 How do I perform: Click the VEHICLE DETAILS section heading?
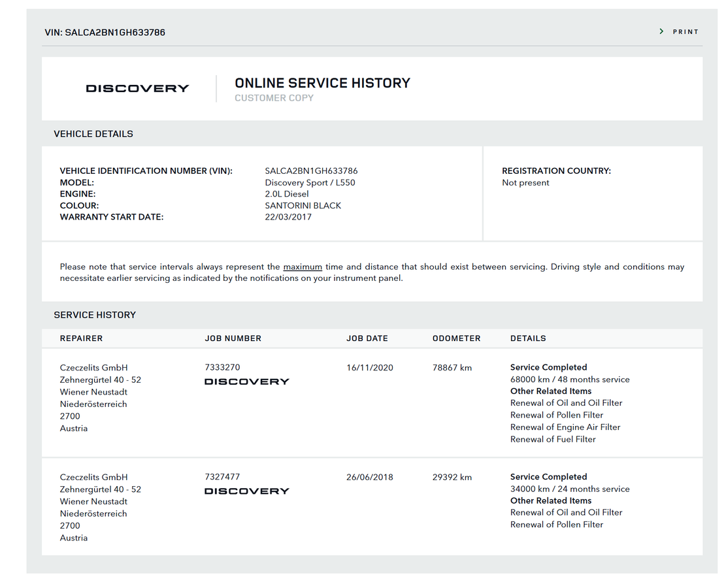click(x=93, y=134)
